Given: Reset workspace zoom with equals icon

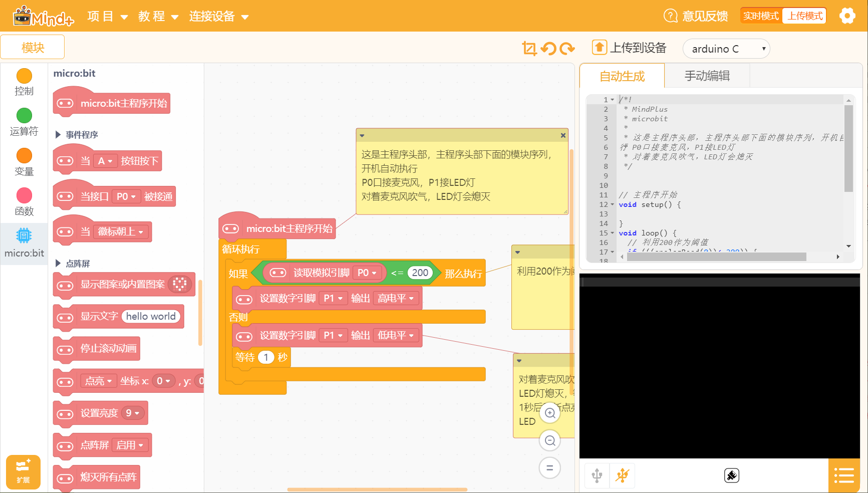Looking at the screenshot, I should point(550,468).
